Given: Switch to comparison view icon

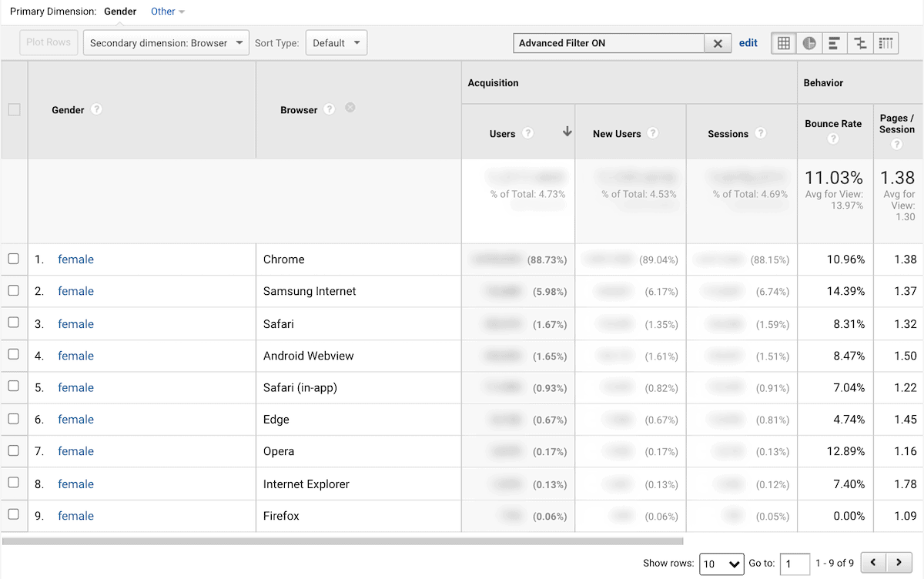Looking at the screenshot, I should [x=860, y=43].
